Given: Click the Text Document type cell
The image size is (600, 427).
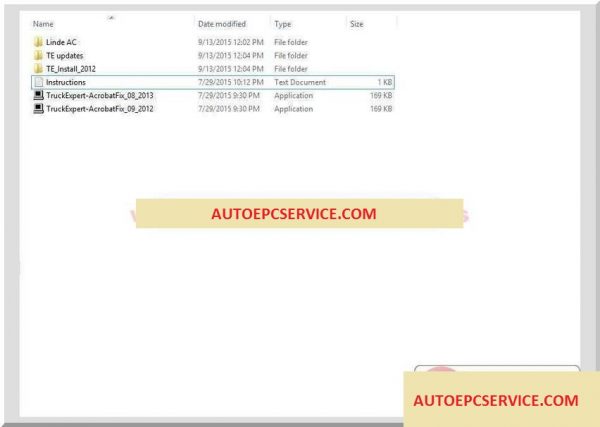Looking at the screenshot, I should pyautogui.click(x=300, y=82).
